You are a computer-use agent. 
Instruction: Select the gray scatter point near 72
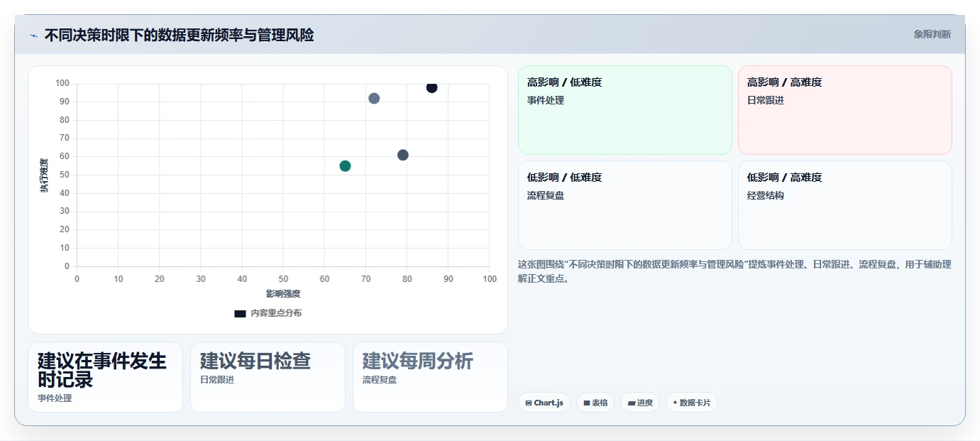[x=374, y=99]
